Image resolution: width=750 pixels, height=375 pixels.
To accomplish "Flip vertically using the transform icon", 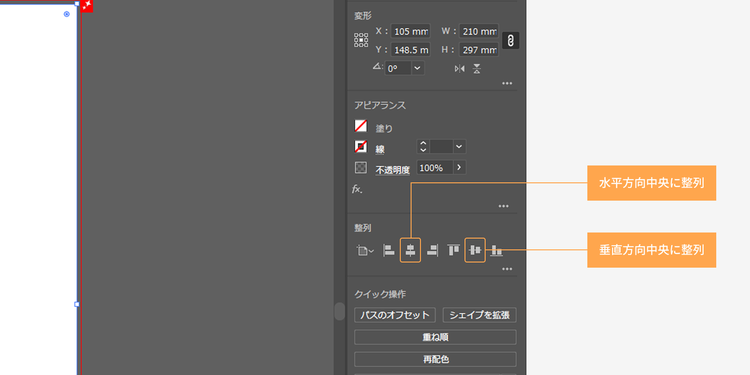I will (x=476, y=69).
